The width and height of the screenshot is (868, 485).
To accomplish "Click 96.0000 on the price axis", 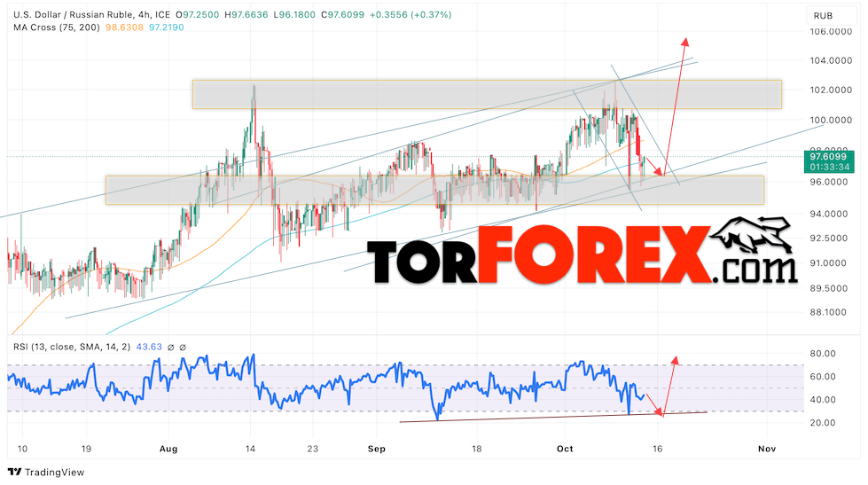I will coord(829,182).
